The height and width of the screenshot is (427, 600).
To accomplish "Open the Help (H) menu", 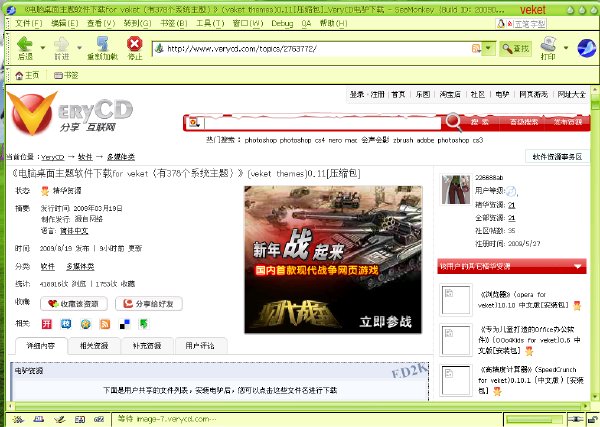I will 334,23.
